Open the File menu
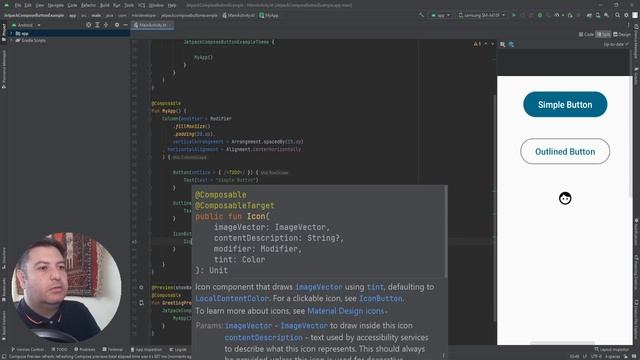 [x=18, y=5]
